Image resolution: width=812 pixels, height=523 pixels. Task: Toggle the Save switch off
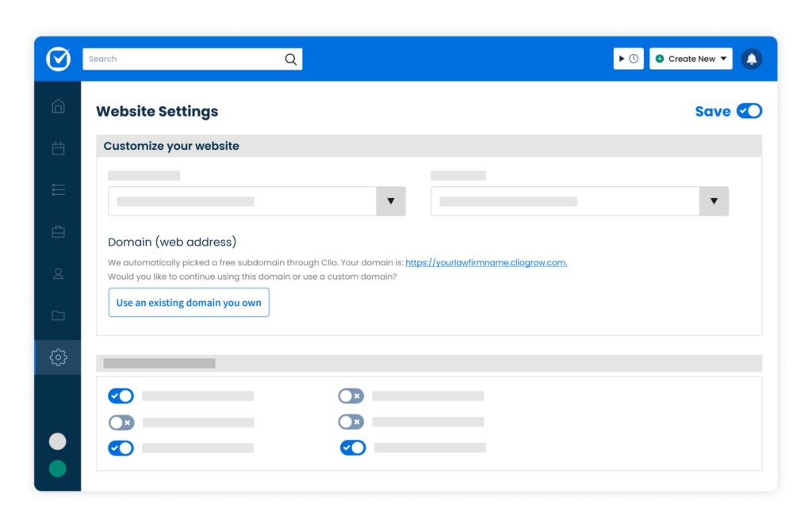coord(749,111)
